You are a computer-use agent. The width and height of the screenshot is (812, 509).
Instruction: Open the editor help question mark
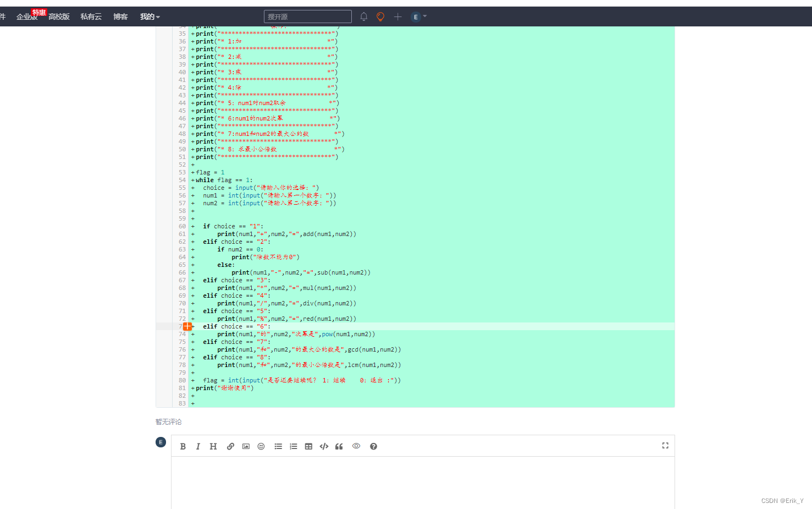(373, 446)
